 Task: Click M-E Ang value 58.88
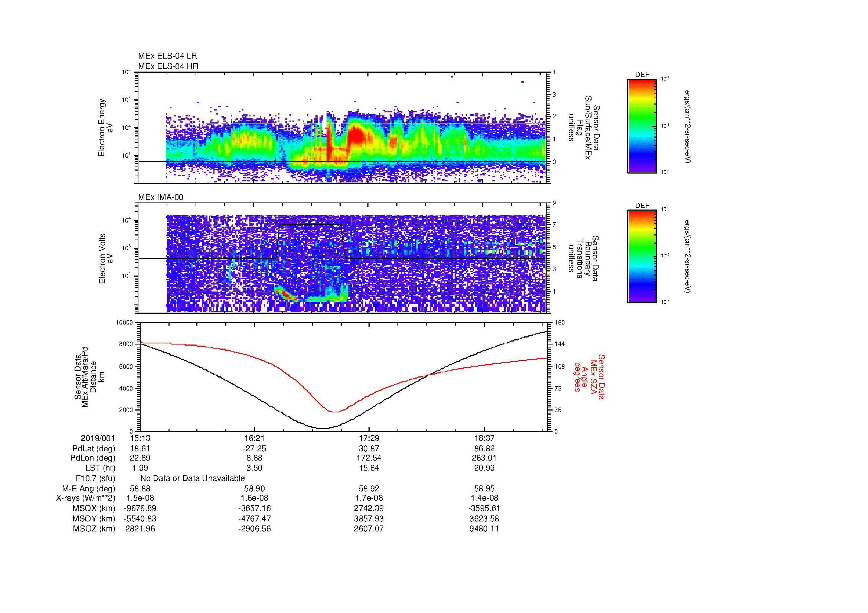click(x=140, y=489)
